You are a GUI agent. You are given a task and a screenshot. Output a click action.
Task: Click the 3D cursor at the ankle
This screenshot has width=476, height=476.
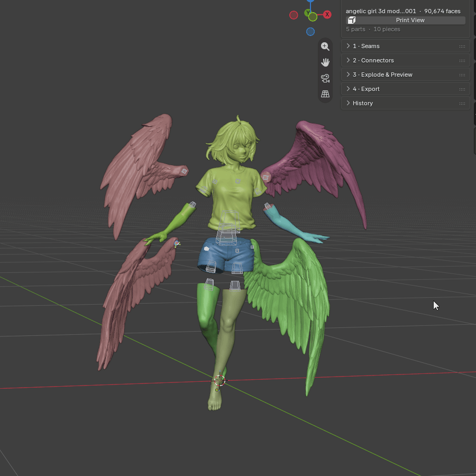(219, 380)
